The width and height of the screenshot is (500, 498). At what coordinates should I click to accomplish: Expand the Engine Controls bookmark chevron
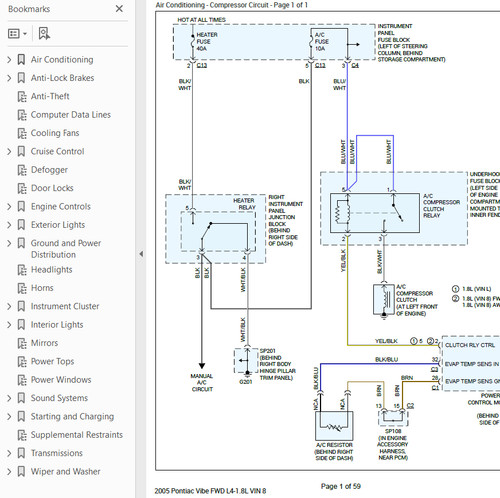pyautogui.click(x=9, y=207)
